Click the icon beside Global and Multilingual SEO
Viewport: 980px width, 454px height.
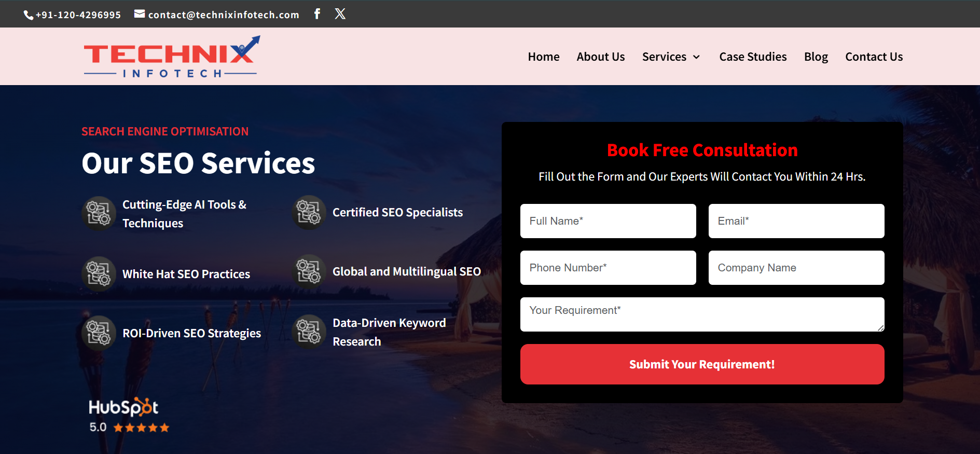pos(309,271)
